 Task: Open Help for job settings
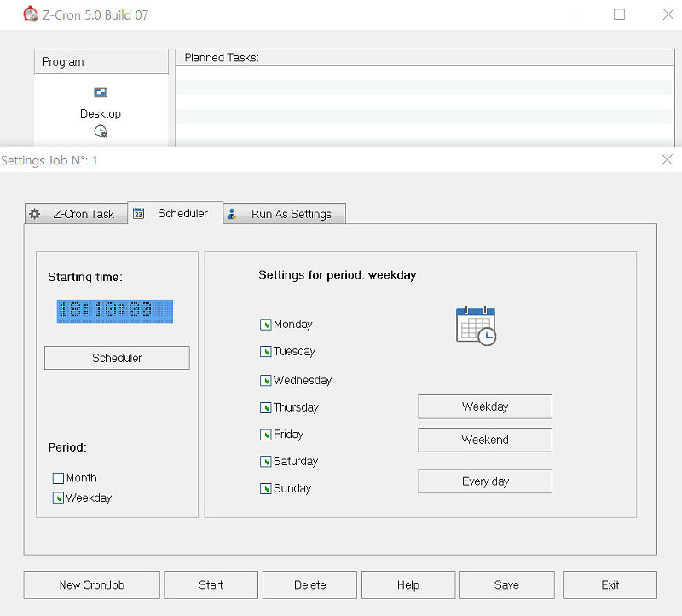point(408,585)
